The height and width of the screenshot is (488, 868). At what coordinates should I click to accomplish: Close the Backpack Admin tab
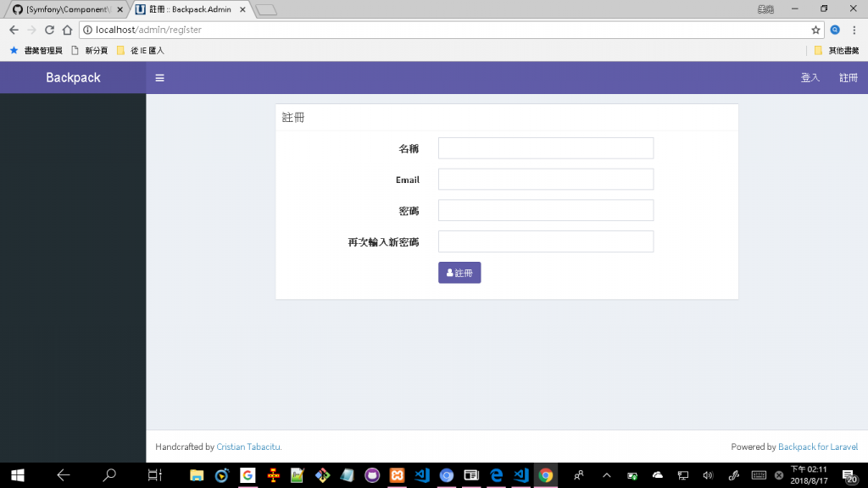[x=242, y=9]
